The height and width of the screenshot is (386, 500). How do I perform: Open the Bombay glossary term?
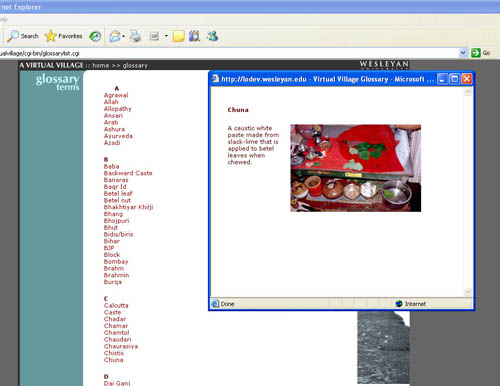coord(116,262)
